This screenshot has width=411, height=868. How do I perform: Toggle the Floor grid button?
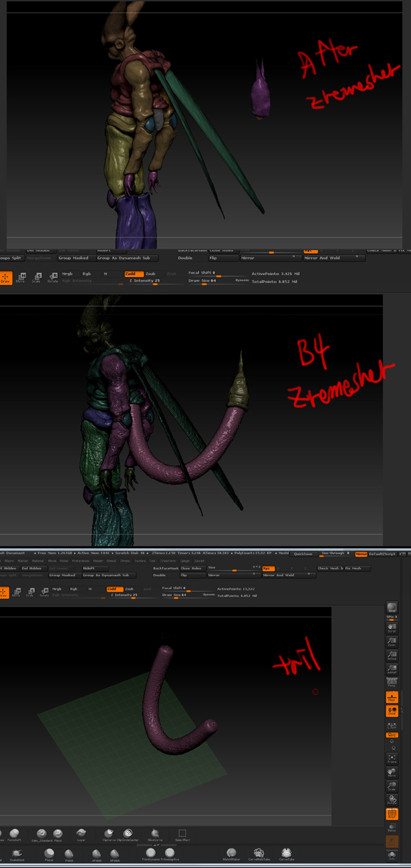tap(392, 697)
